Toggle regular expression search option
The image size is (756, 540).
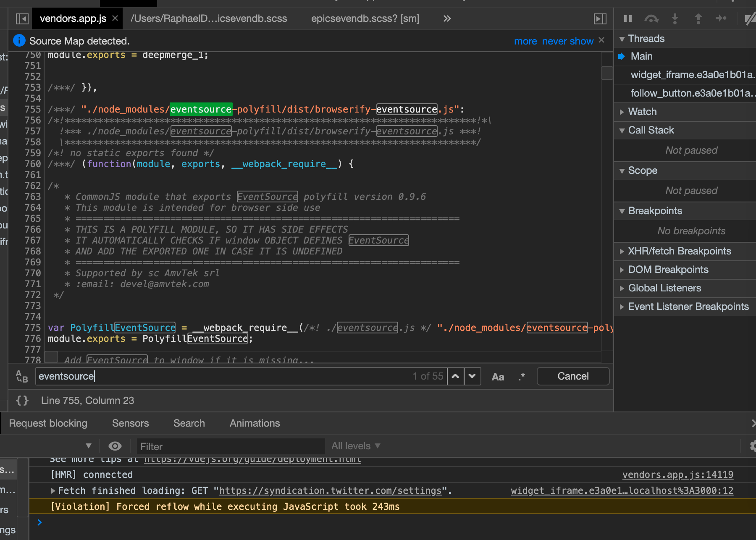click(522, 377)
